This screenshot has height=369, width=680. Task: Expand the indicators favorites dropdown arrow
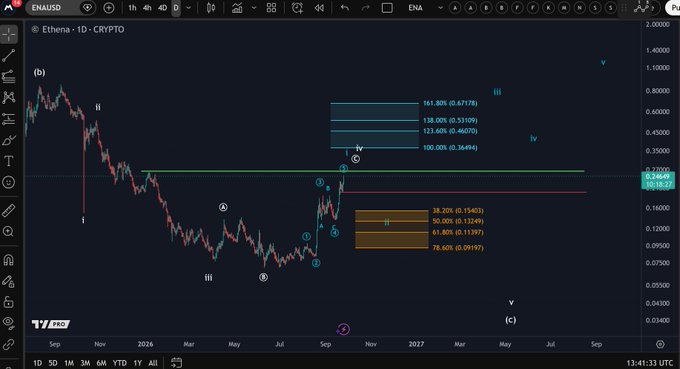click(x=254, y=8)
